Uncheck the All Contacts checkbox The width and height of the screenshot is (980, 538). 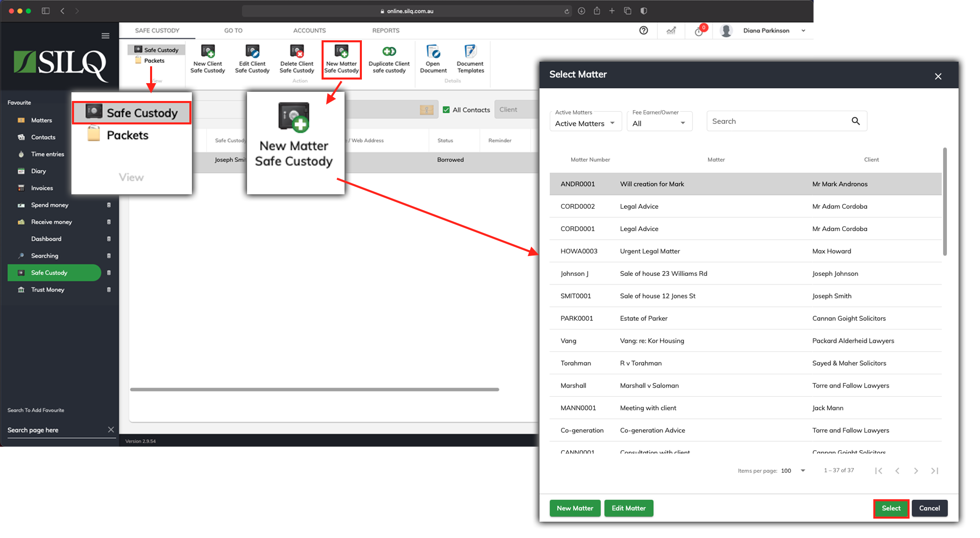click(446, 109)
